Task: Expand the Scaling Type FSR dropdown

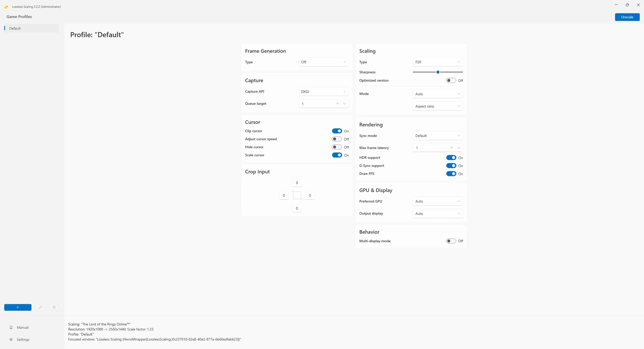Action: (437, 62)
